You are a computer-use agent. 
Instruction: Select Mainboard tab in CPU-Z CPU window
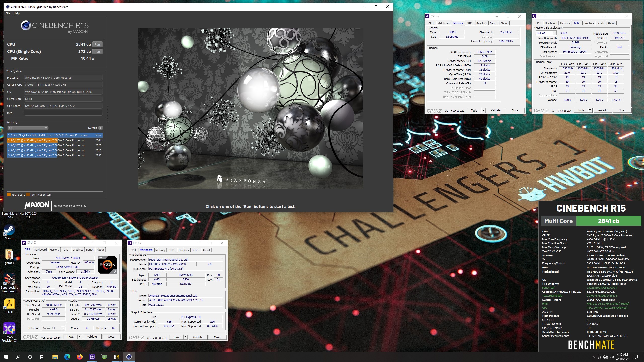(41, 250)
